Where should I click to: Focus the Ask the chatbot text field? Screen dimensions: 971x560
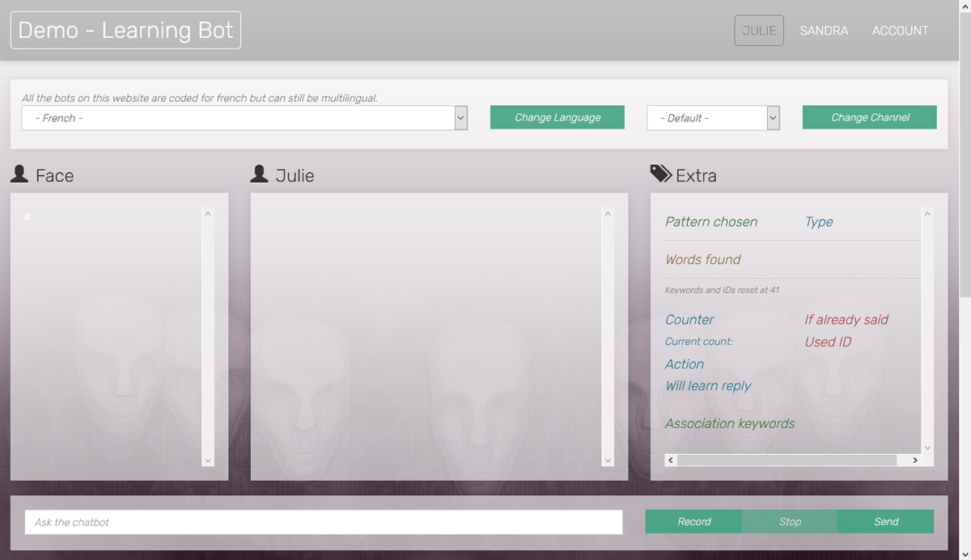pos(324,522)
